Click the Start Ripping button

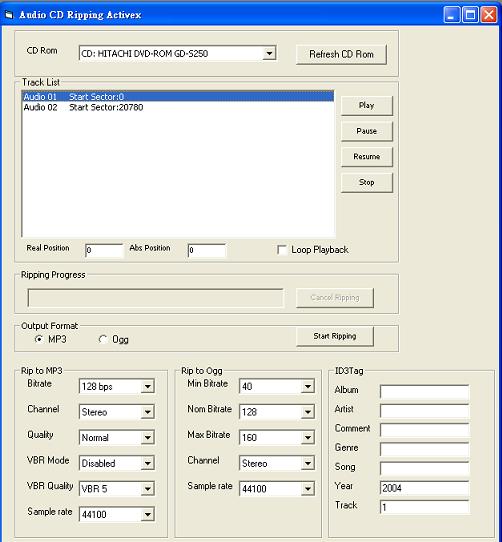(335, 336)
